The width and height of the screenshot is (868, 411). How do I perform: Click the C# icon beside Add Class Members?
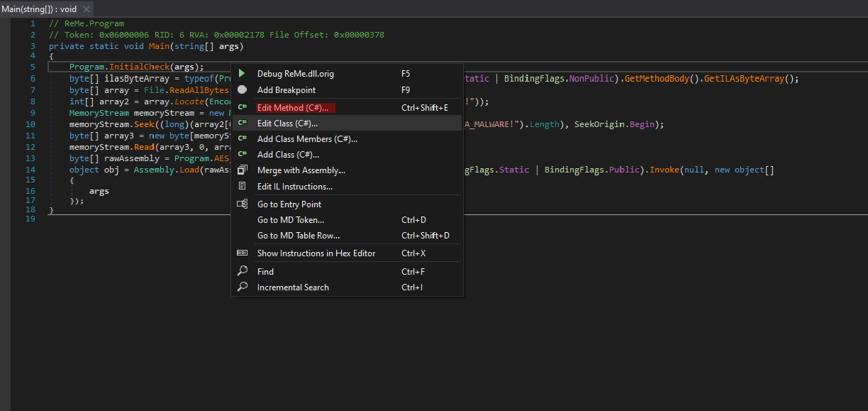(x=243, y=139)
